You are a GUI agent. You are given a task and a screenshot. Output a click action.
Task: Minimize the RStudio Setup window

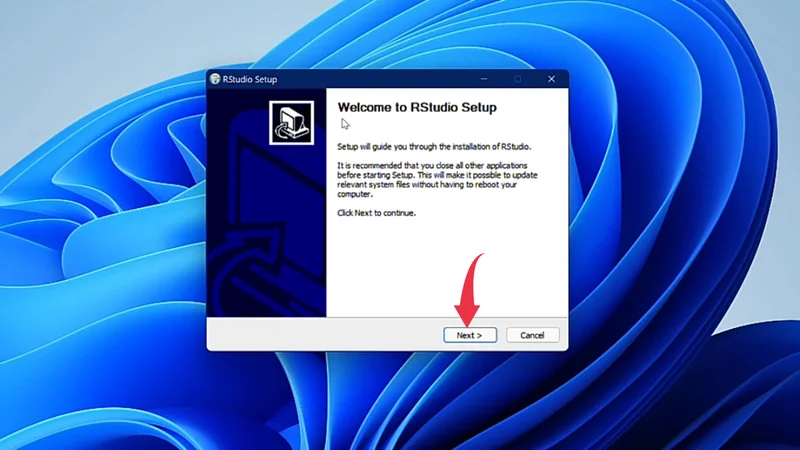coord(484,79)
